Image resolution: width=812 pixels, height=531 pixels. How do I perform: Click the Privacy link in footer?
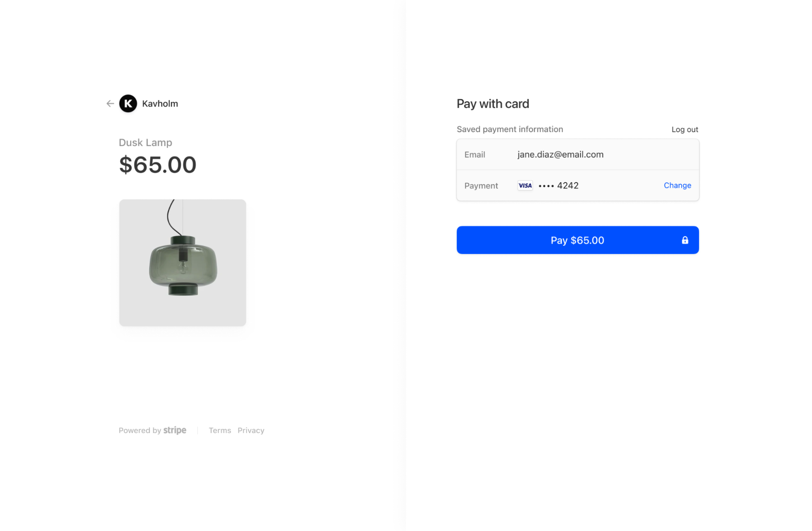point(251,430)
